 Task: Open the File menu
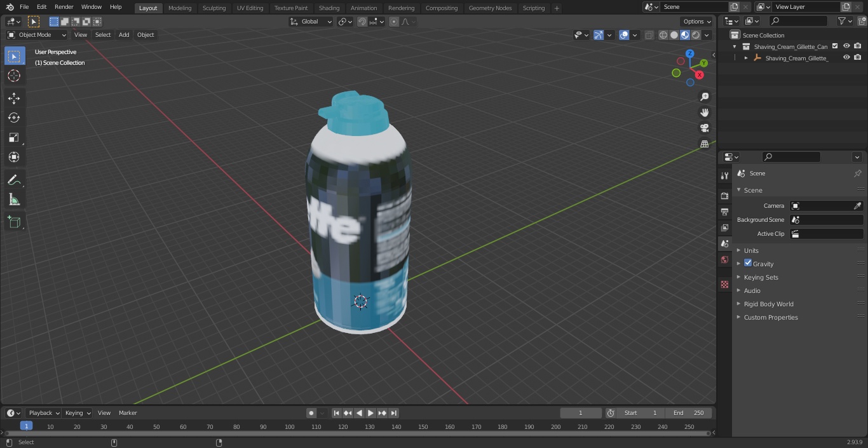coord(24,7)
